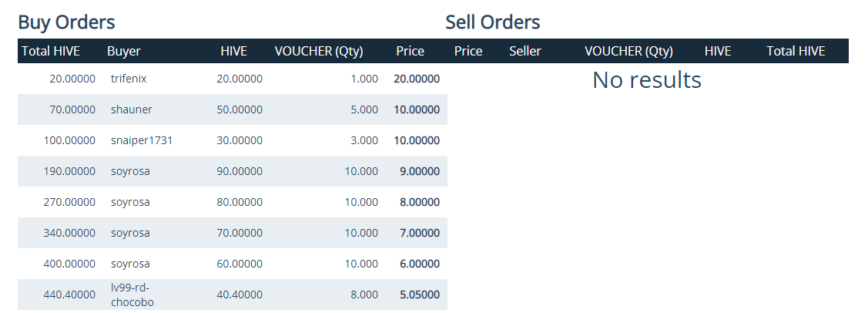Click Total HIVE header in Buy Orders
Viewport: 868px width, 313px height.
pos(51,51)
